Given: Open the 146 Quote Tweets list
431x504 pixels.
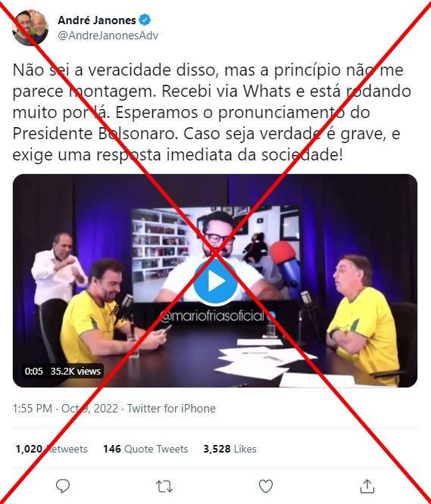Looking at the screenshot, I should click(145, 449).
